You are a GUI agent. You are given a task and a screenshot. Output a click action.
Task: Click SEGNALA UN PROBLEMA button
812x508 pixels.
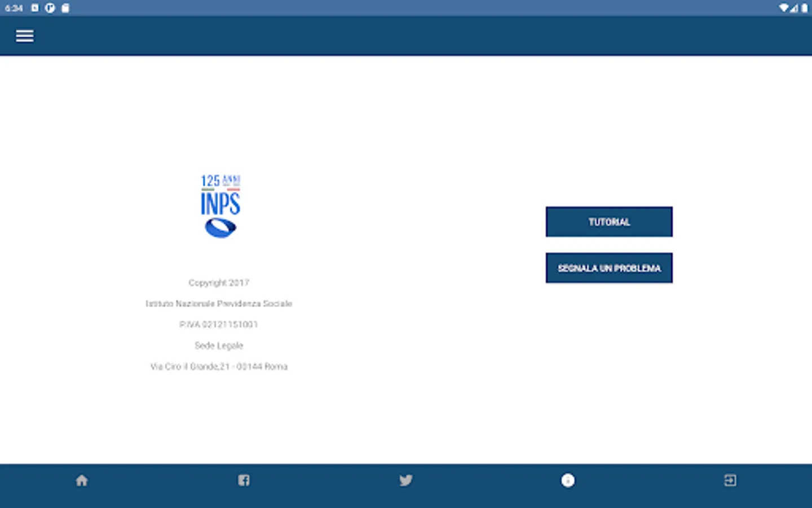click(x=609, y=268)
